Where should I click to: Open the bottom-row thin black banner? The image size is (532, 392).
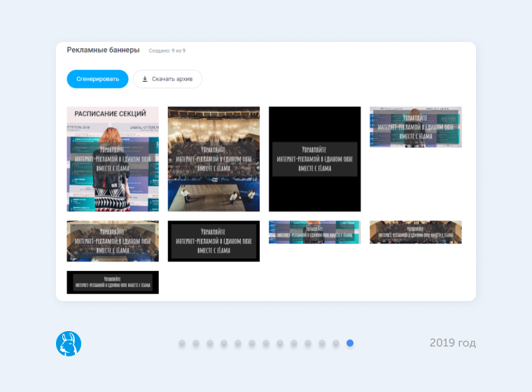[x=113, y=282]
